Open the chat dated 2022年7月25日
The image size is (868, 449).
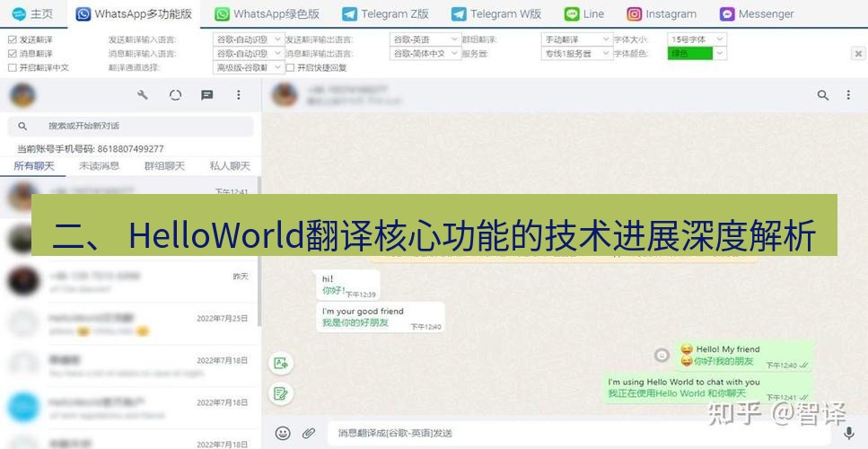(x=131, y=324)
